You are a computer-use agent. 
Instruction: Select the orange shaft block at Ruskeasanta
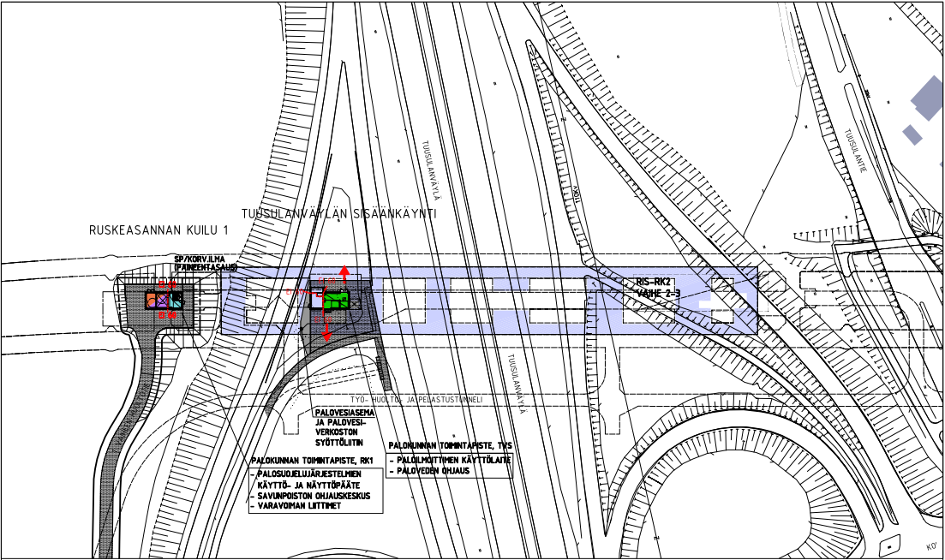point(152,301)
